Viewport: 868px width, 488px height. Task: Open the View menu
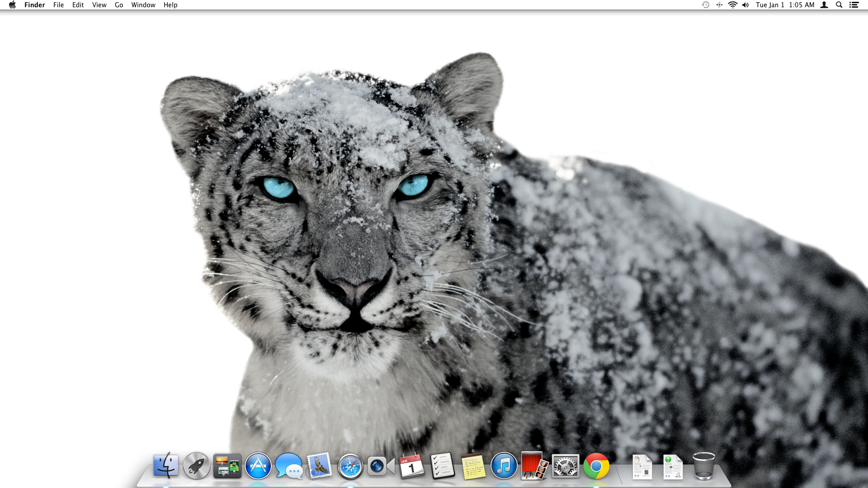tap(99, 5)
